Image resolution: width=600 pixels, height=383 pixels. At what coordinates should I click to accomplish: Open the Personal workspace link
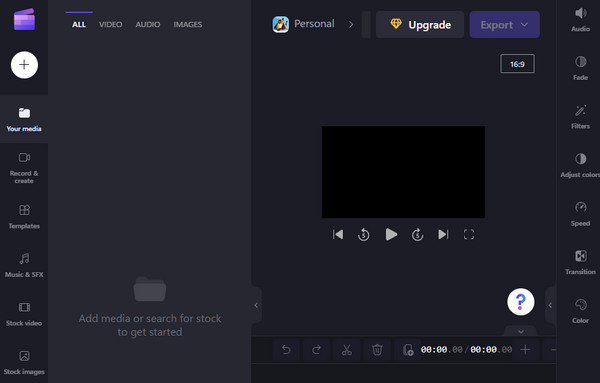pyautogui.click(x=314, y=24)
